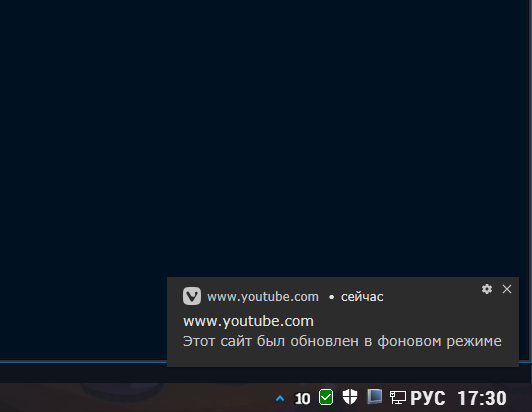Open the wired network status icon
The height and width of the screenshot is (412, 532).
click(398, 397)
